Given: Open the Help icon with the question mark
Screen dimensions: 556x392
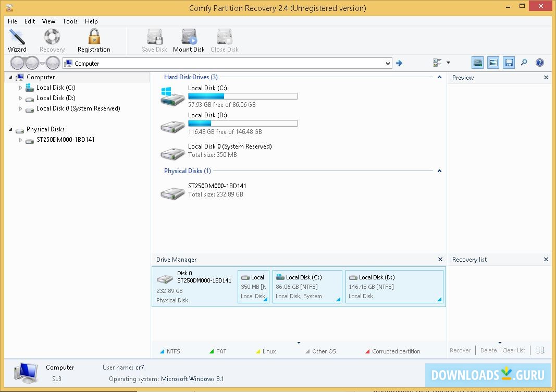Looking at the screenshot, I should pyautogui.click(x=540, y=62).
